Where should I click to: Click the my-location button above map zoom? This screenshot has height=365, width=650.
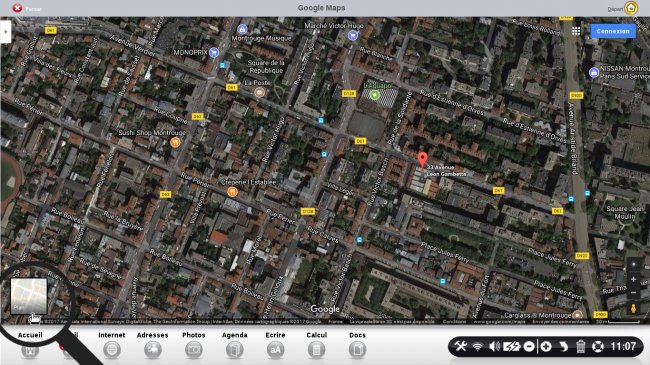(x=633, y=264)
